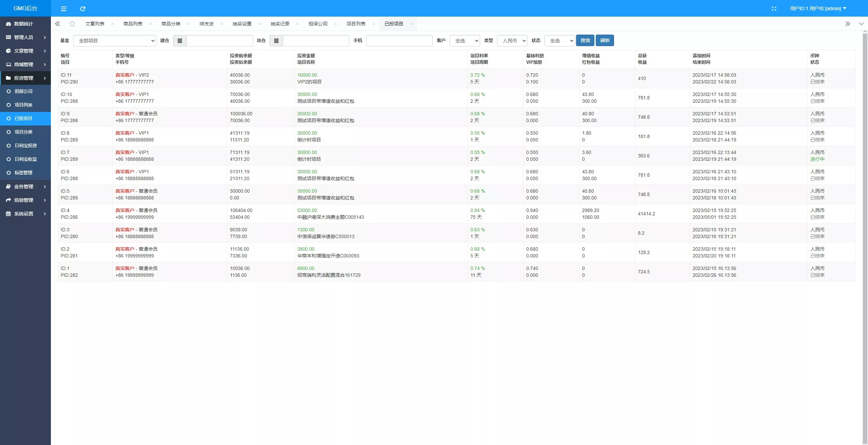Open 标签管理 in the sidebar
Screen dimensions: 868x445
tap(25, 173)
